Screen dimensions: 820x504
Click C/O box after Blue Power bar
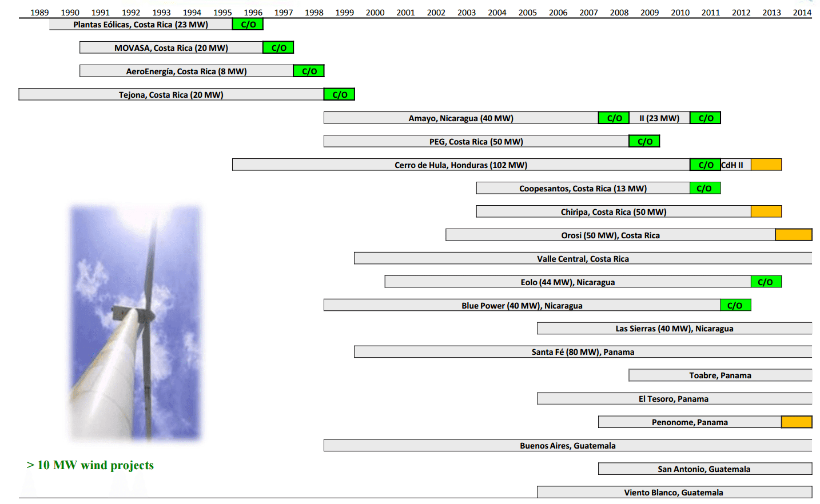tap(736, 306)
